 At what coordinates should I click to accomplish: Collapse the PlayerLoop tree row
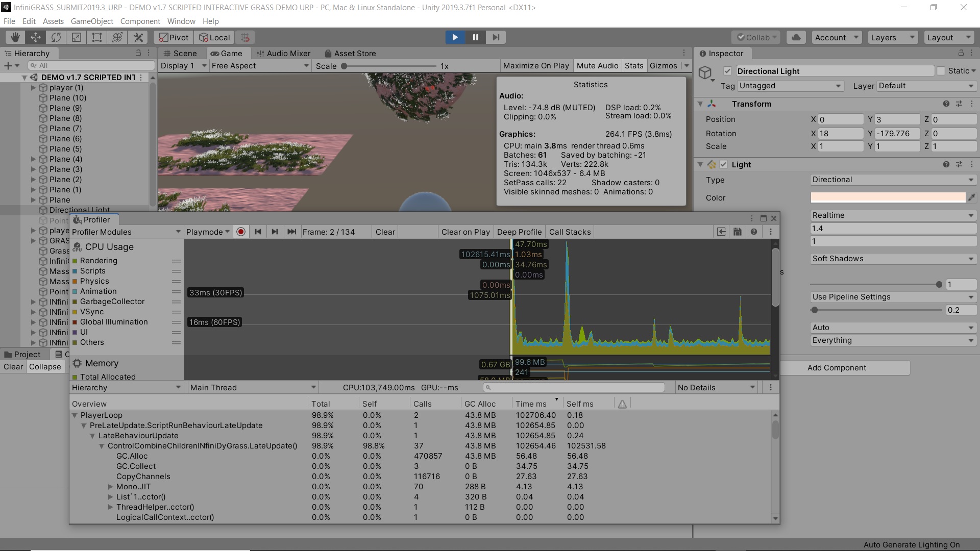(75, 415)
